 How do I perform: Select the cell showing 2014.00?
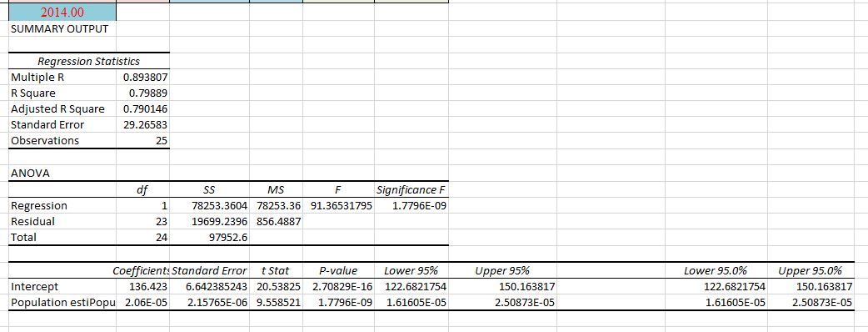[x=62, y=13]
